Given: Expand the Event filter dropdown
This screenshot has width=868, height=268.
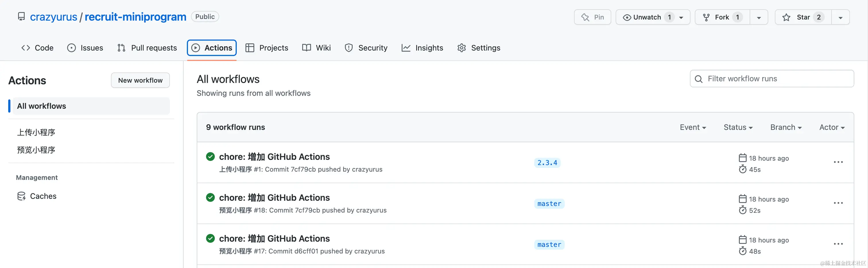Looking at the screenshot, I should pyautogui.click(x=693, y=127).
